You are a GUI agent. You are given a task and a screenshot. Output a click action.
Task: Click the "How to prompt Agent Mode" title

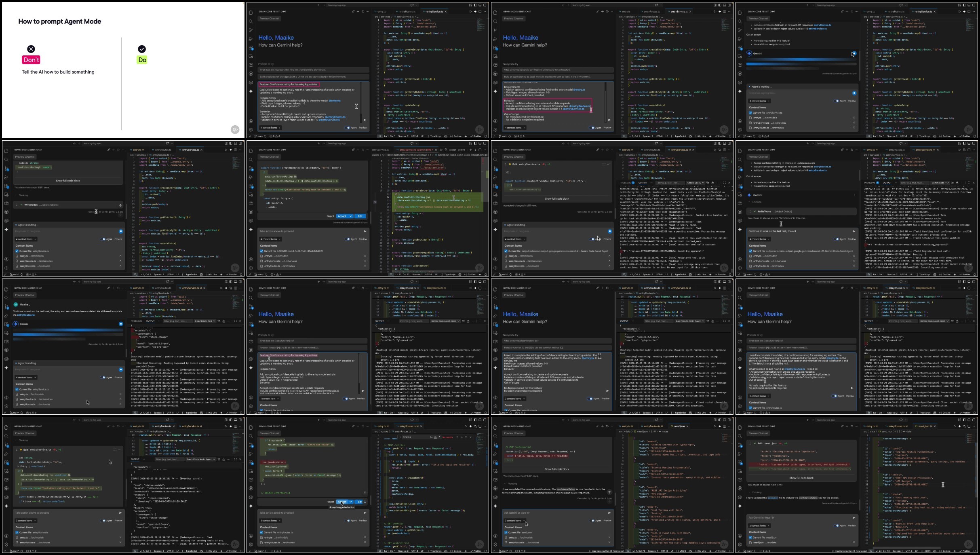pos(60,21)
